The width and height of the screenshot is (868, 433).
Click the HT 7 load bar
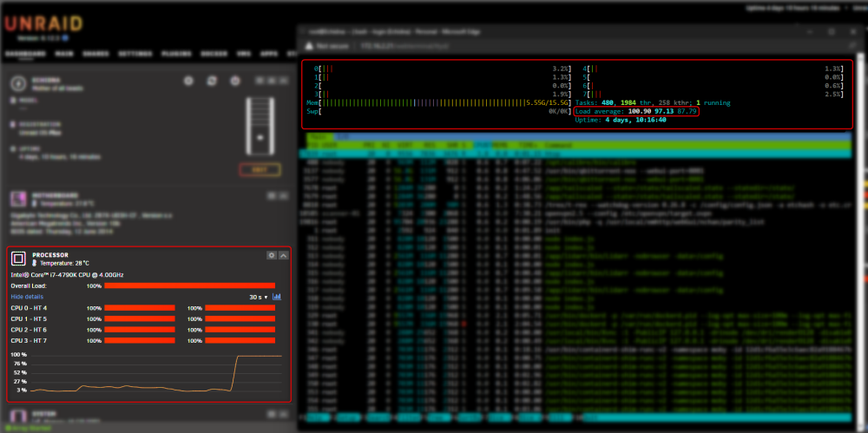point(240,340)
